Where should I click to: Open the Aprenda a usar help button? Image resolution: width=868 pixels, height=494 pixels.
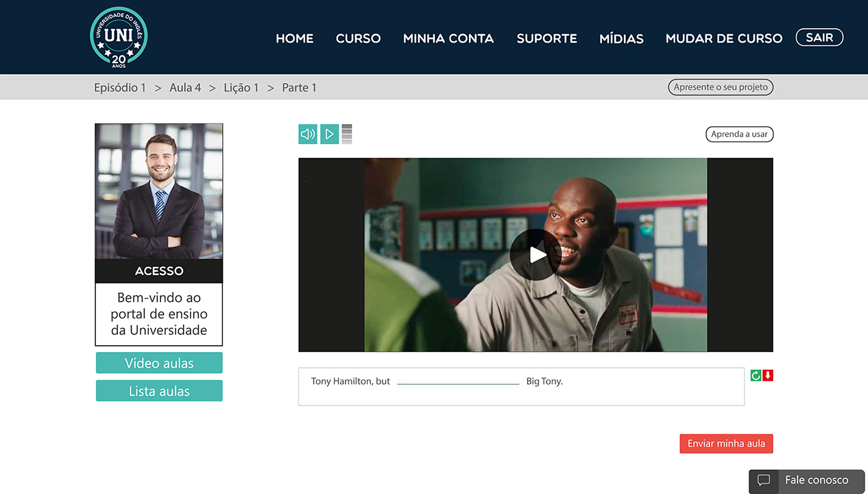(740, 134)
